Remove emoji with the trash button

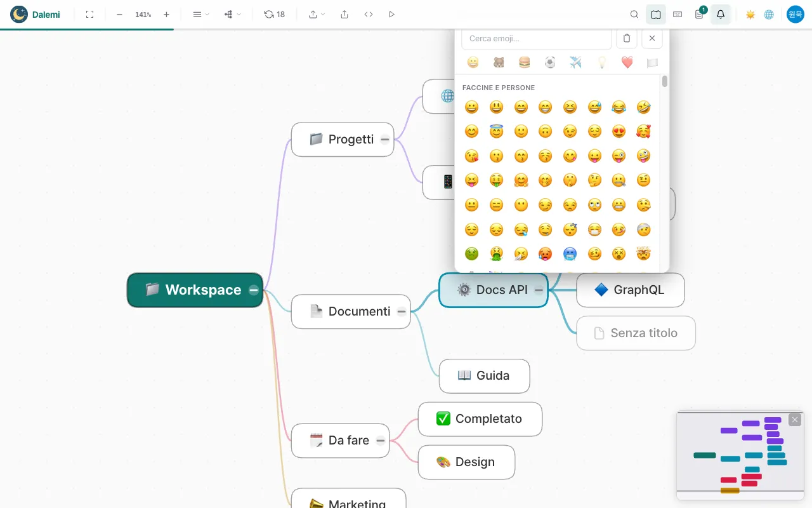(627, 38)
